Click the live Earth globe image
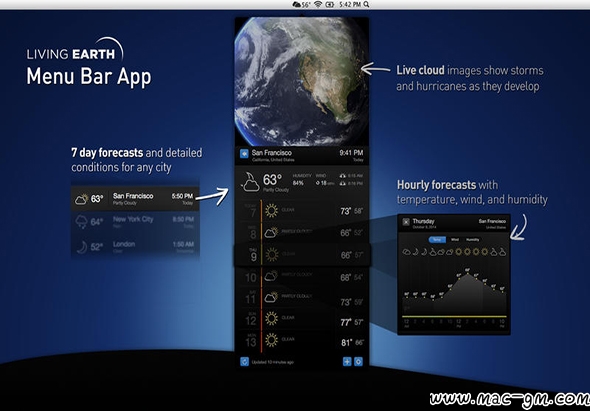 302,82
